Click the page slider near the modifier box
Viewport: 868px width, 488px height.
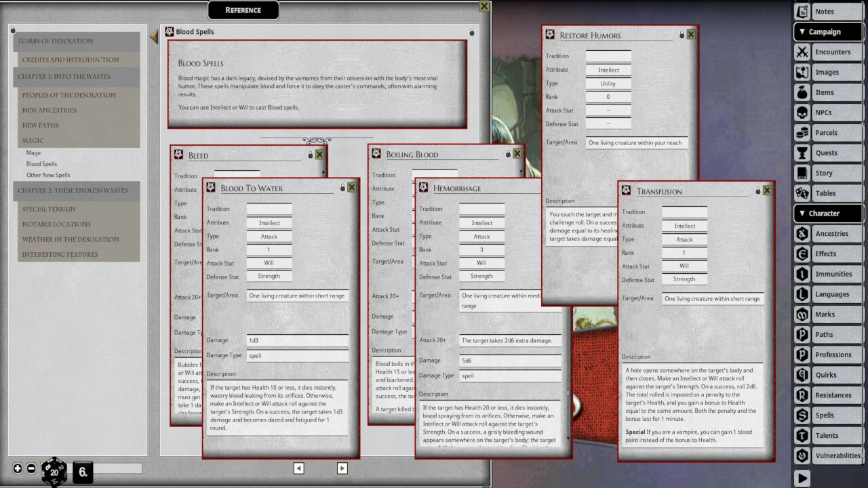click(x=119, y=468)
